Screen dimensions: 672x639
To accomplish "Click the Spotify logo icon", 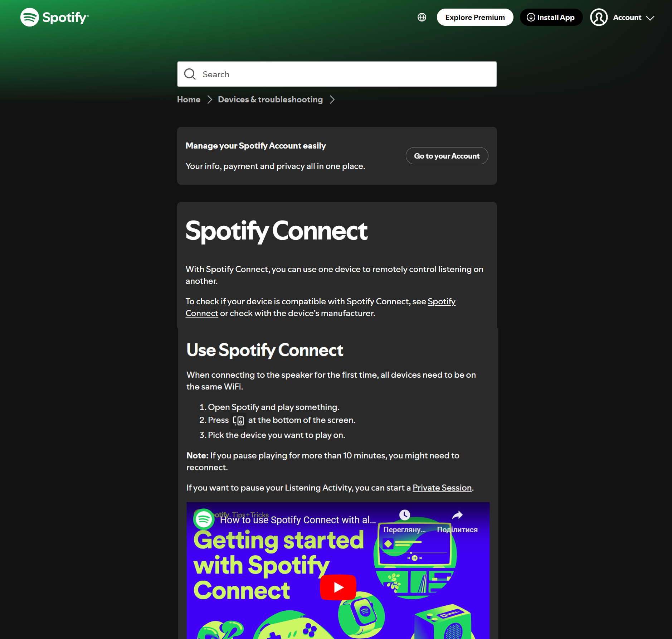I will tap(30, 17).
